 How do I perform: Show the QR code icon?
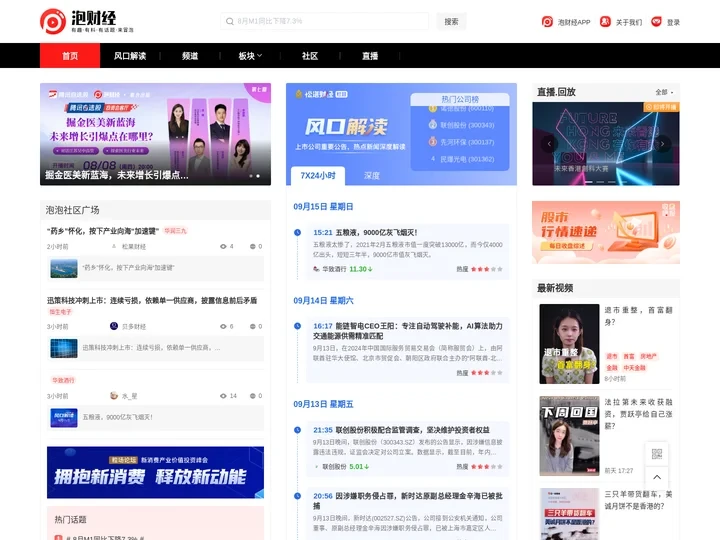point(657,454)
